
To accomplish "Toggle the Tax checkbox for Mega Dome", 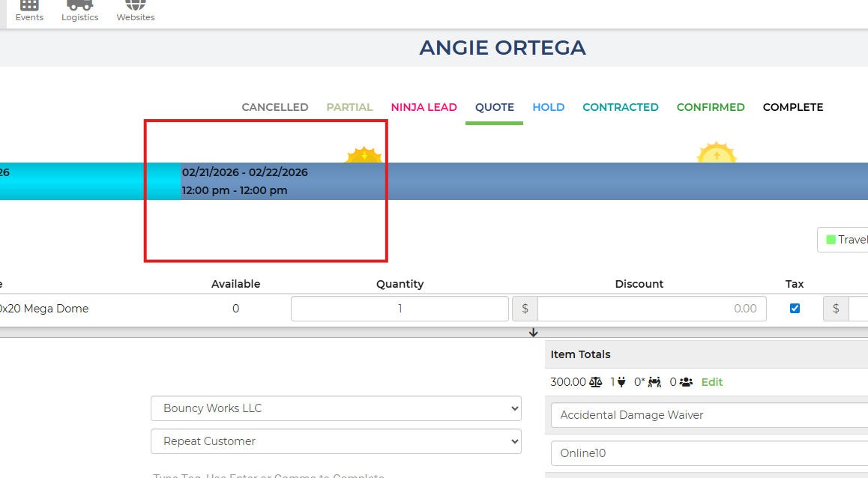I will point(795,308).
